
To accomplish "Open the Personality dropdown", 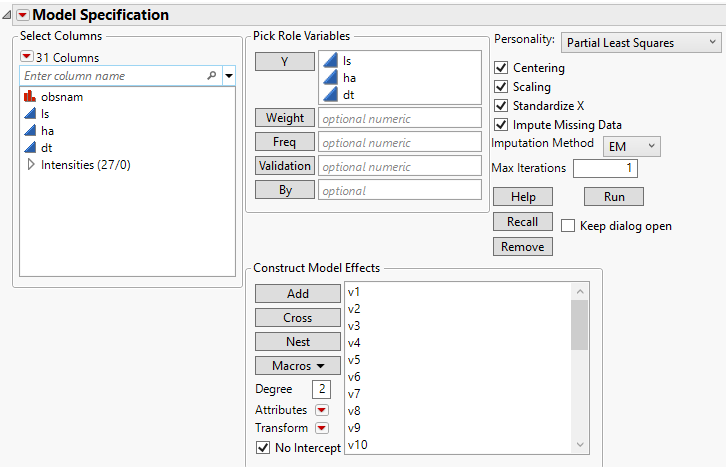I will tap(640, 42).
